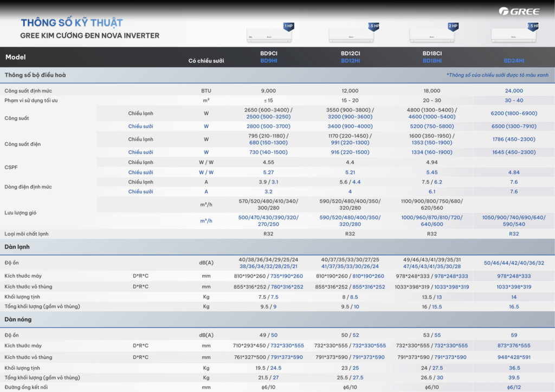
Task: Click the 9,000 BTU value
Action: (x=268, y=91)
